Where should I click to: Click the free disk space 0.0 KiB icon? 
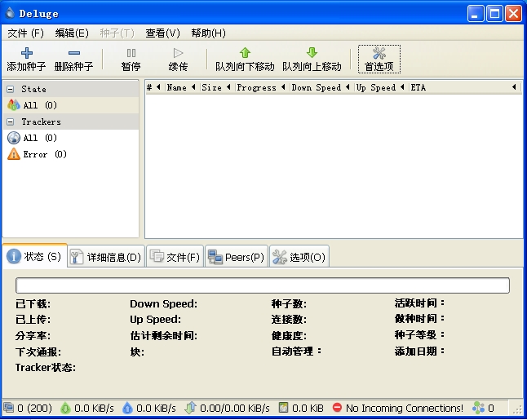coord(284,408)
